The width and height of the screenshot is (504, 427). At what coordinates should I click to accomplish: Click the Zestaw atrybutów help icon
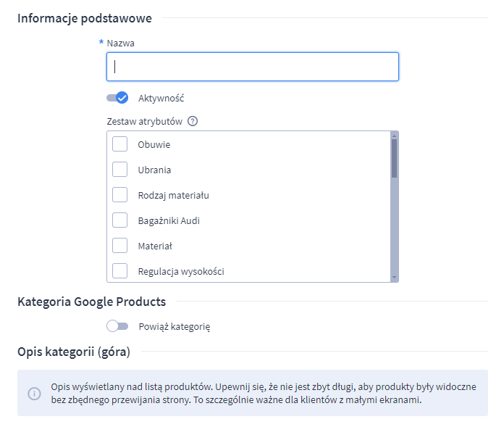click(193, 121)
